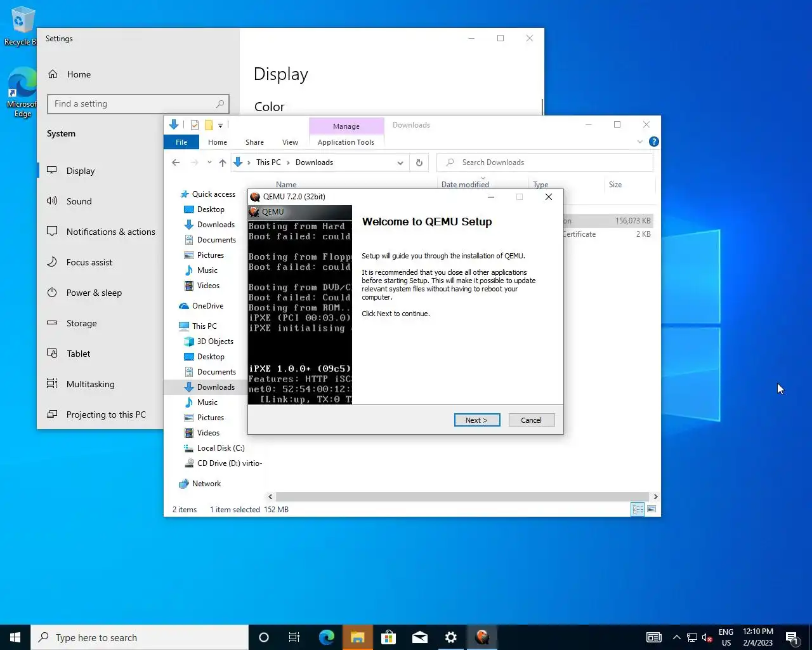
Task: Go up one folder level
Action: click(222, 162)
